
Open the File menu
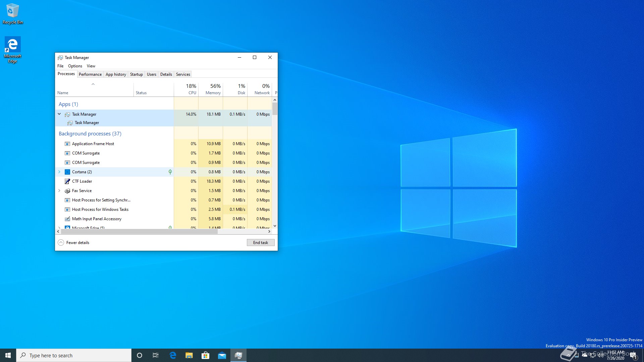pyautogui.click(x=60, y=66)
